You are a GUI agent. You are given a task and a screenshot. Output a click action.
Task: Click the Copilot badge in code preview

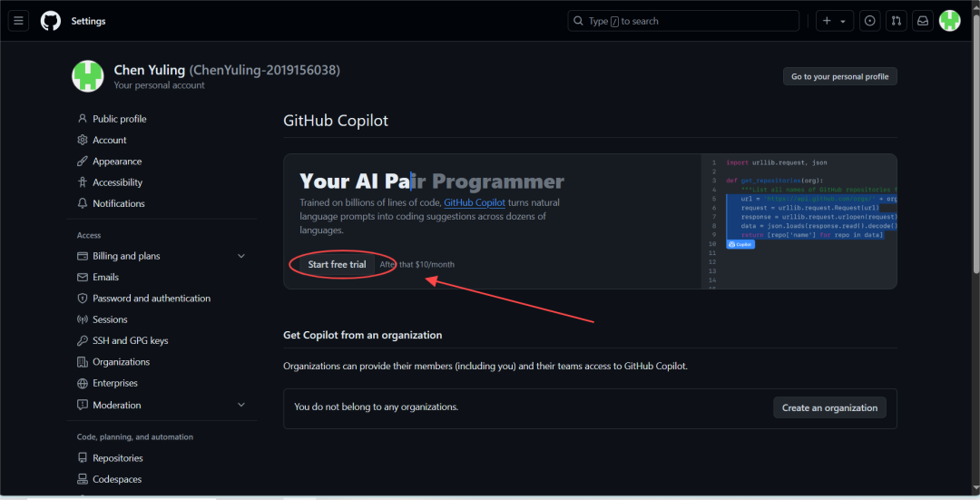point(740,244)
